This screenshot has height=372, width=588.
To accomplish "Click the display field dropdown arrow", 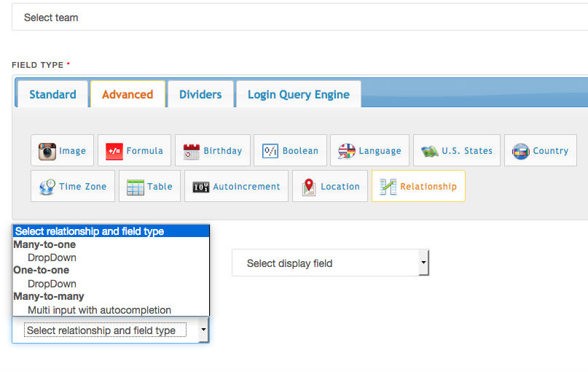I will click(x=423, y=263).
